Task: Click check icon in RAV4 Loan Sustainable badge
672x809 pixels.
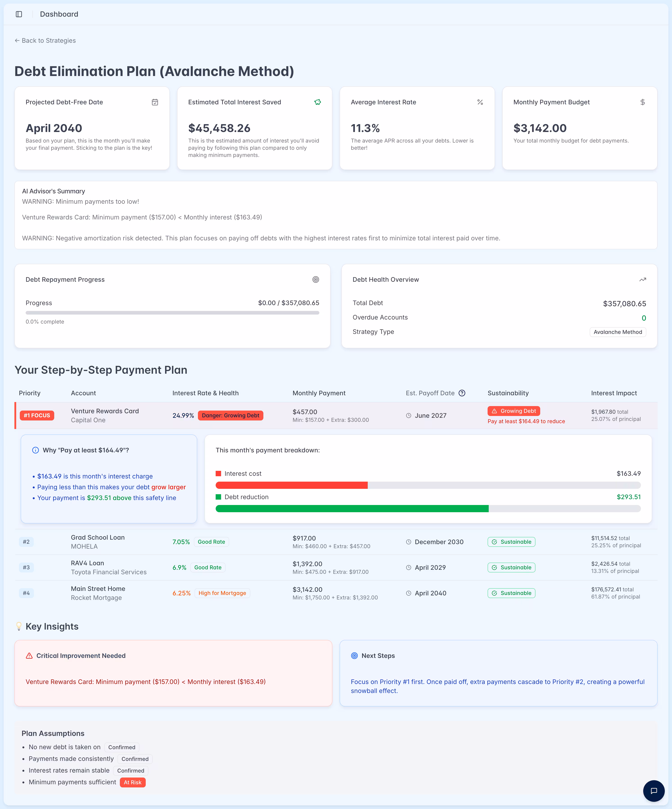Action: coord(494,568)
